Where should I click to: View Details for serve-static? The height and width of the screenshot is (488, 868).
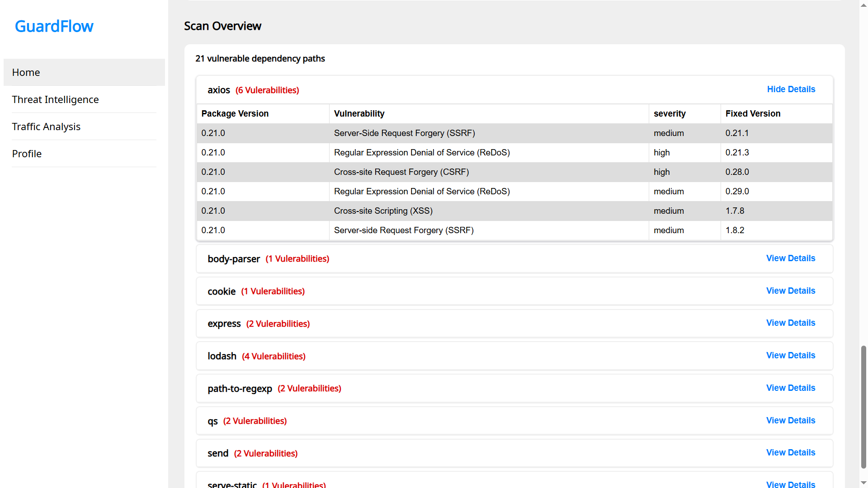(790, 484)
